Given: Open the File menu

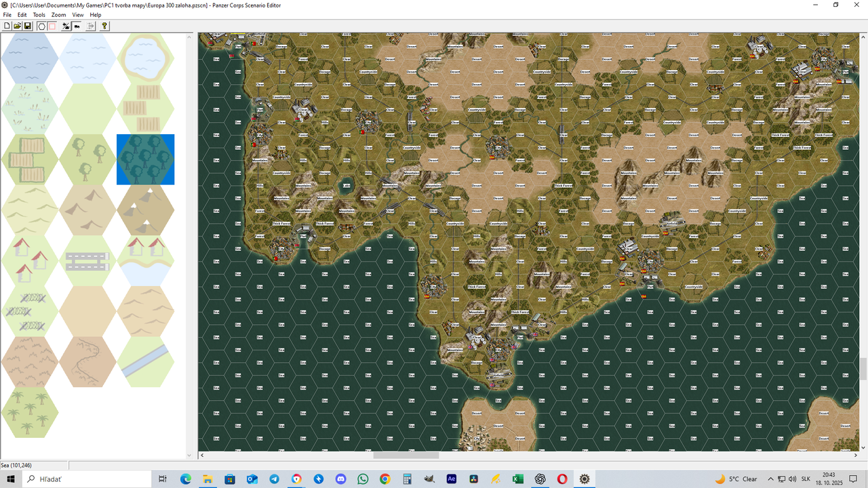Looking at the screenshot, I should pos(7,15).
